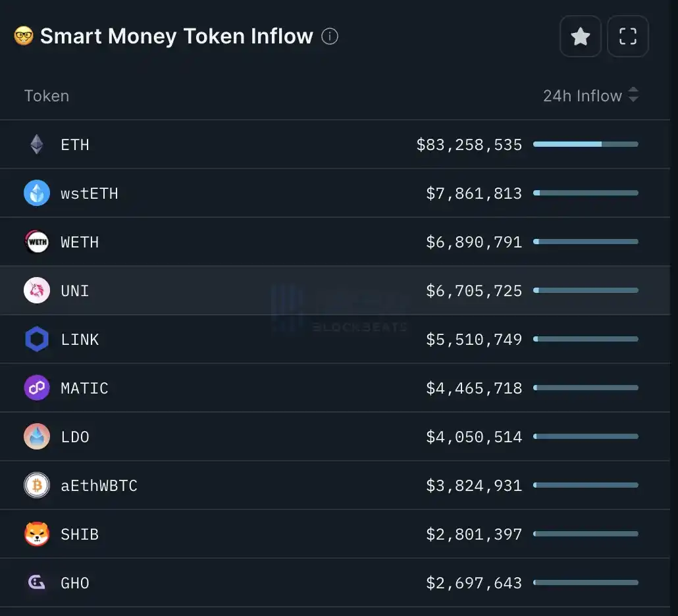The height and width of the screenshot is (616, 678).
Task: Click the $5,510,749 LINK inflow value
Action: point(474,340)
